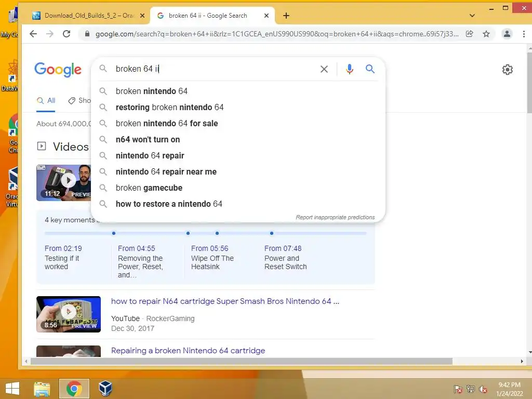Select suggestion 'n64 won't turn on'

tap(238, 139)
